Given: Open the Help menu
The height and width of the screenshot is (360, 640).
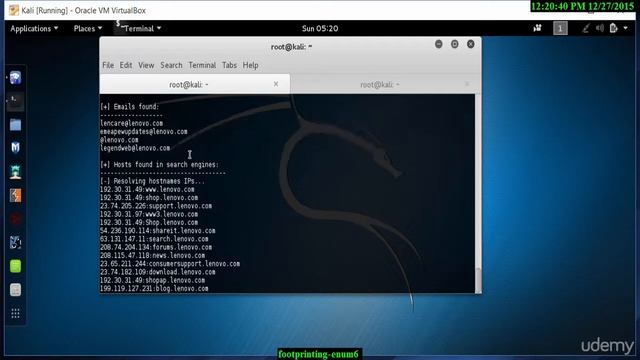Looking at the screenshot, I should (251, 65).
